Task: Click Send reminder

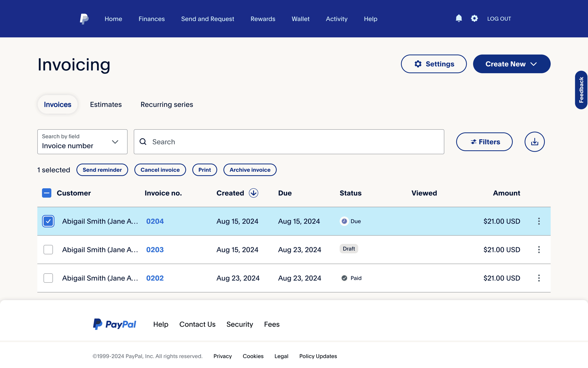Action: (102, 170)
